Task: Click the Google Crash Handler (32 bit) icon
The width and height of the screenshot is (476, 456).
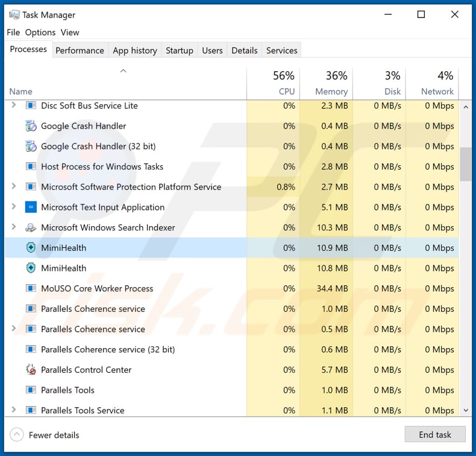Action: point(31,146)
